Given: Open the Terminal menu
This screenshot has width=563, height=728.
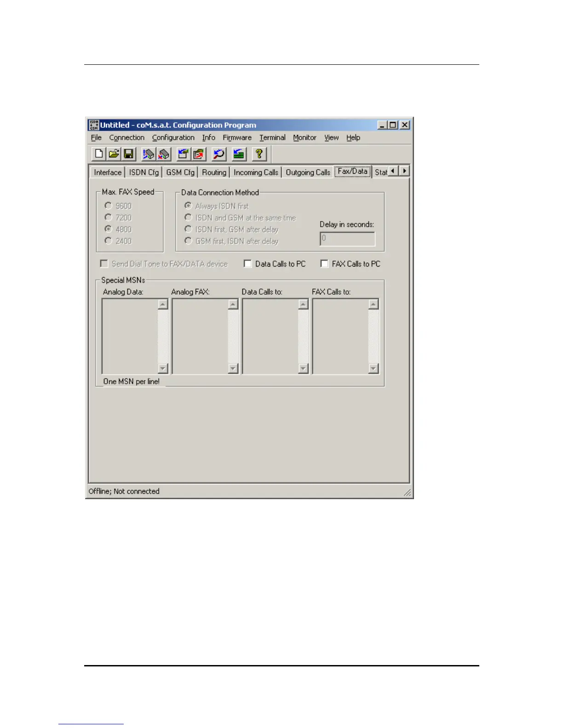Looking at the screenshot, I should [272, 137].
